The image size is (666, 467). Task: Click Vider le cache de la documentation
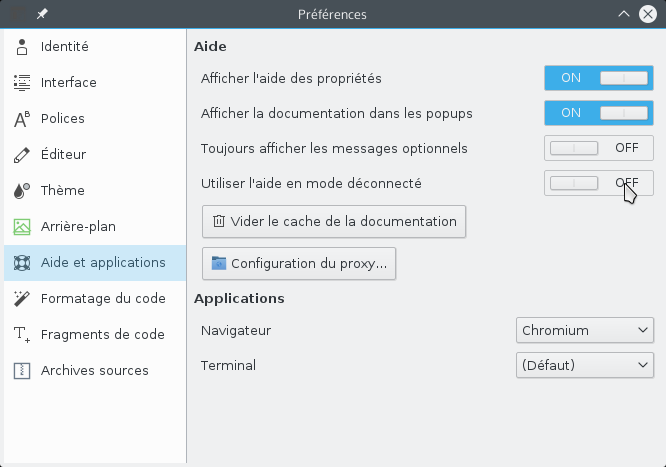(x=334, y=221)
